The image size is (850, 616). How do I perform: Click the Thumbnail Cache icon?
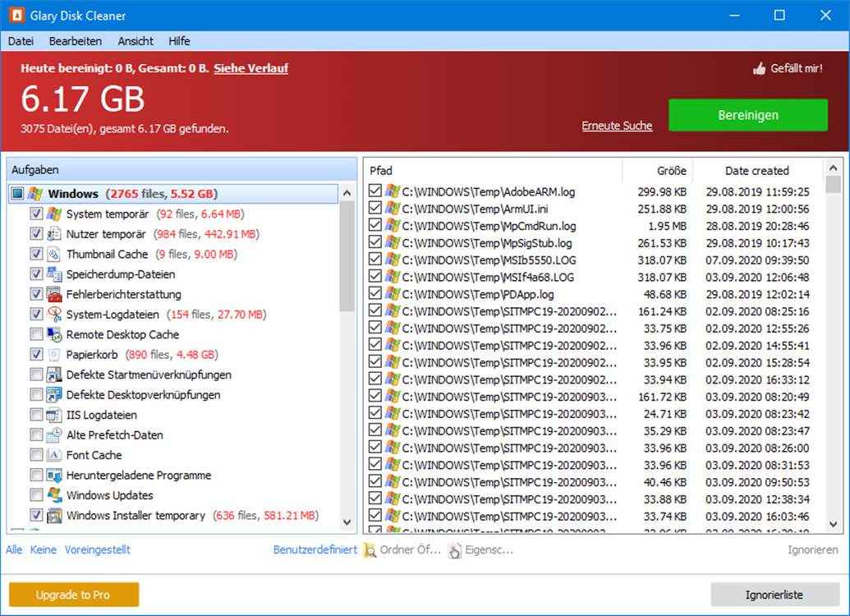(54, 254)
